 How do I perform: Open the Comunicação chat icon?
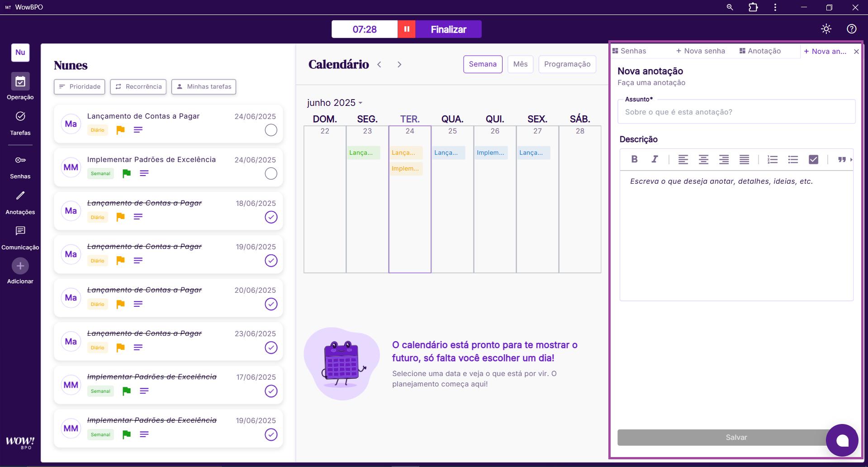[x=20, y=231]
